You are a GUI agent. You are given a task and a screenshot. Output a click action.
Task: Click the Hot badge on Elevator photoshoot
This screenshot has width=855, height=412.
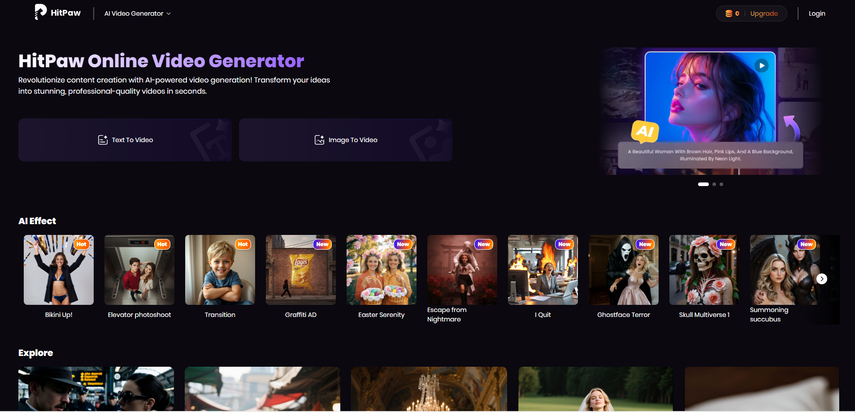(x=162, y=244)
